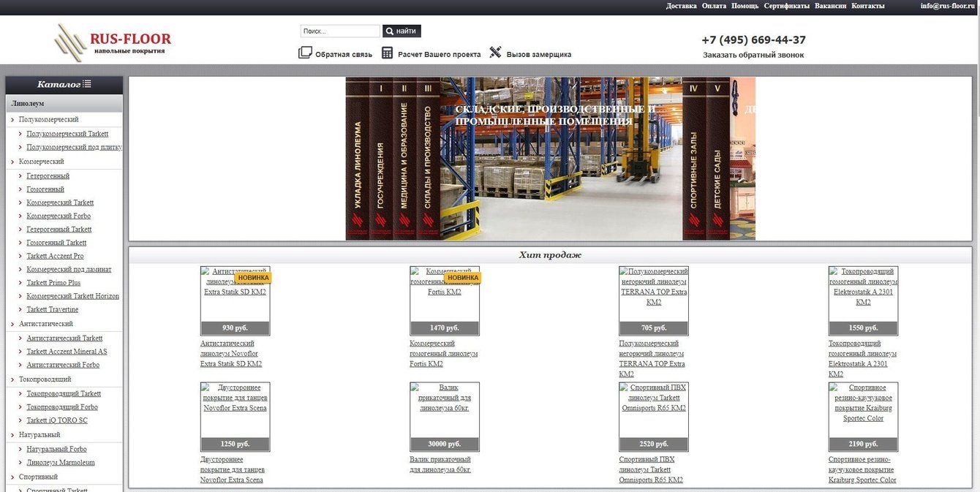This screenshot has width=980, height=492.
Task: Click the search field
Action: point(340,31)
